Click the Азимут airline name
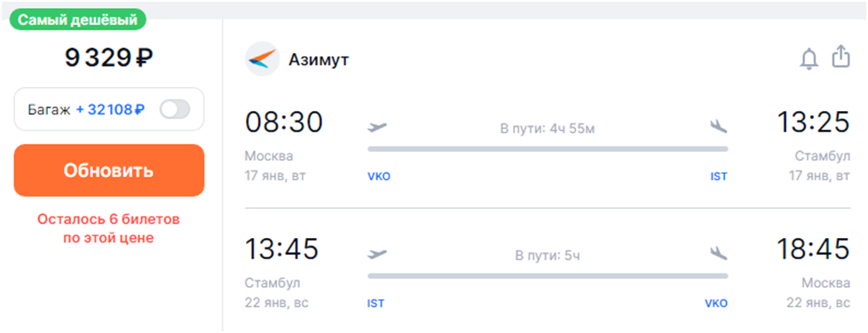The height and width of the screenshot is (333, 868). (x=319, y=59)
